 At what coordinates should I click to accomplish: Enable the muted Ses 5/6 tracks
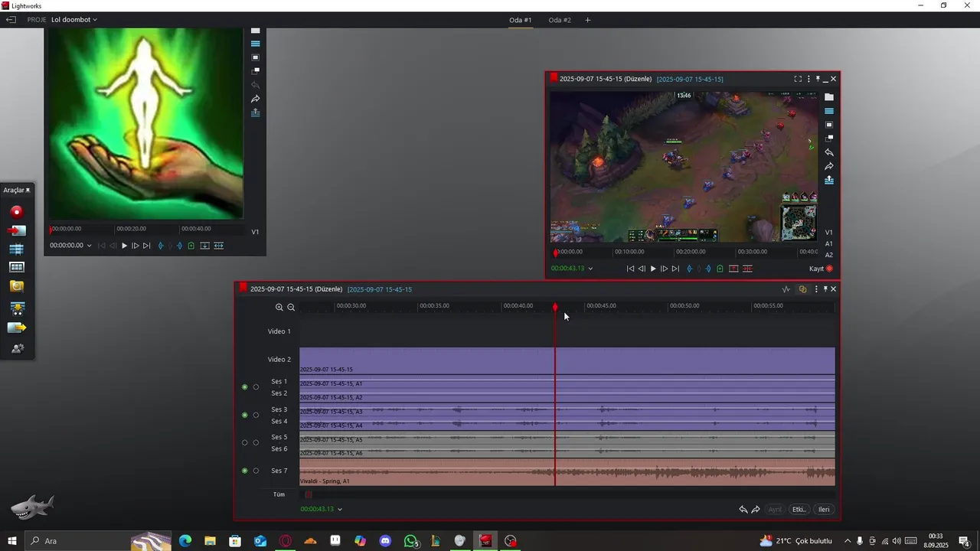click(245, 442)
